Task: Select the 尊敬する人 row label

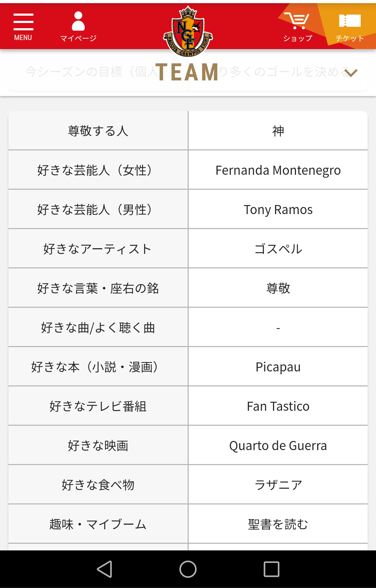Action: click(98, 131)
